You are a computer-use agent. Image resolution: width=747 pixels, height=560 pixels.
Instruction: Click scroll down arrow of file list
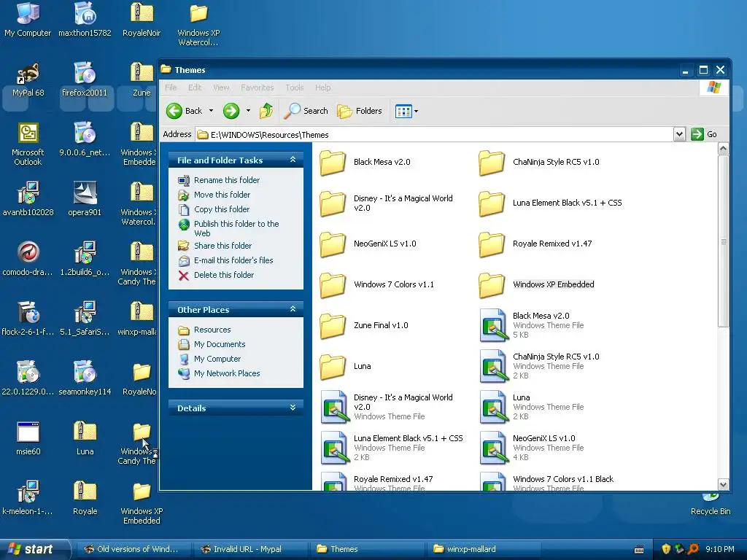pos(723,485)
